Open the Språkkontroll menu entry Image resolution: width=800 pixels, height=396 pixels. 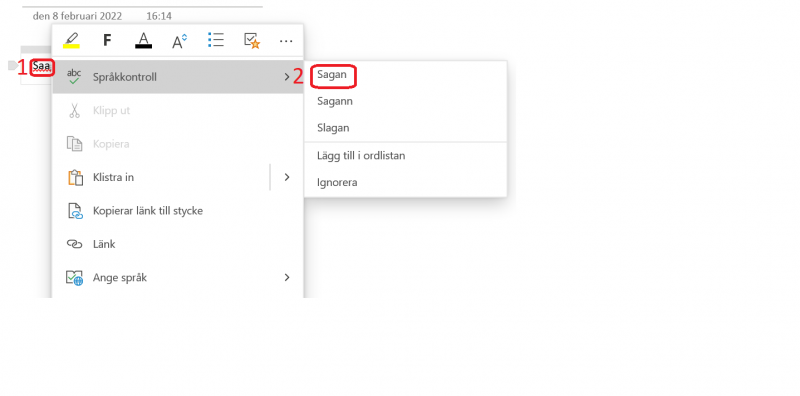(178, 77)
